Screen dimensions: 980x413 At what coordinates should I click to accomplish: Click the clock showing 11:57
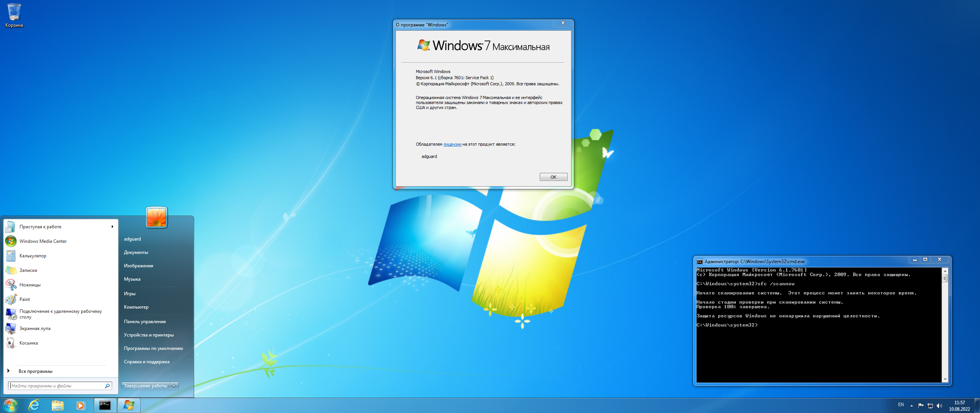(x=959, y=403)
